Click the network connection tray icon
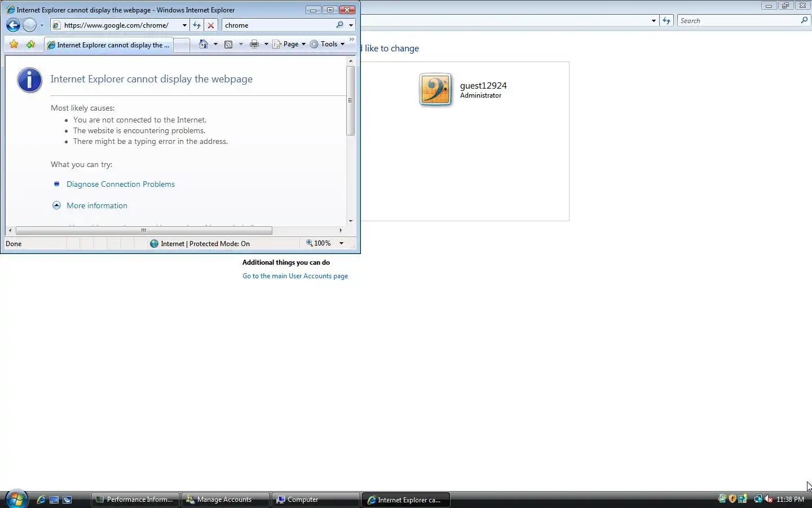Image resolution: width=812 pixels, height=508 pixels. pos(758,499)
